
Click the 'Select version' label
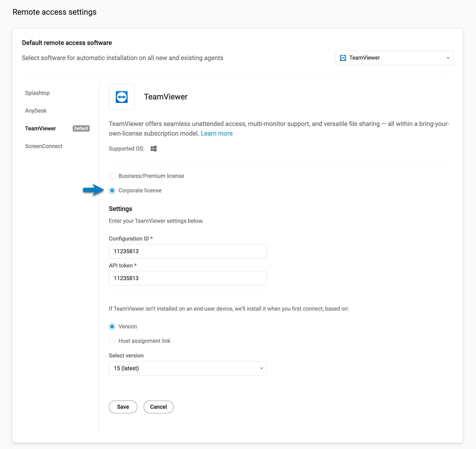point(126,355)
